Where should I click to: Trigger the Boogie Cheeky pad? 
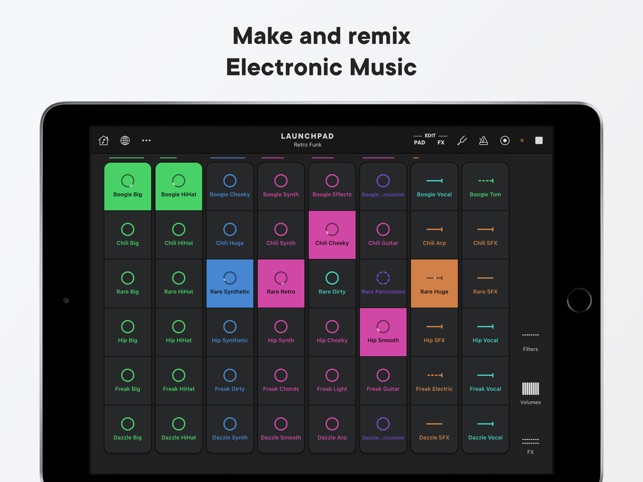[x=230, y=187]
